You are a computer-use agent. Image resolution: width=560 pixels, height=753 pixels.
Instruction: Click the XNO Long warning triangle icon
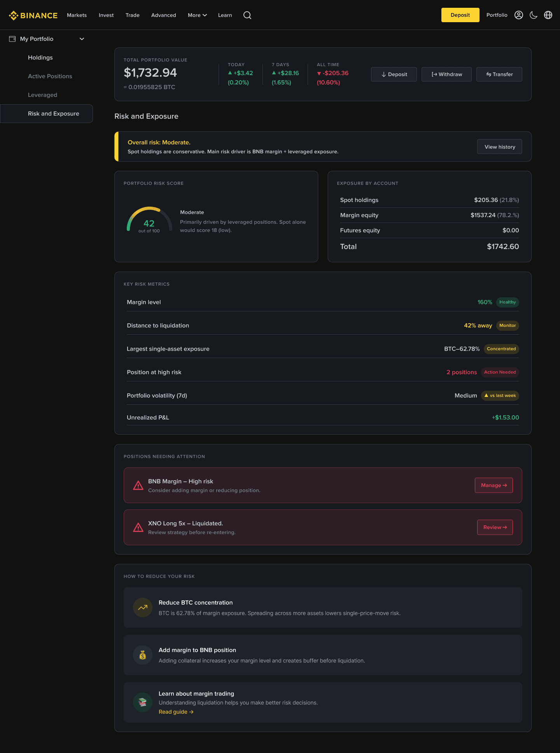(138, 527)
